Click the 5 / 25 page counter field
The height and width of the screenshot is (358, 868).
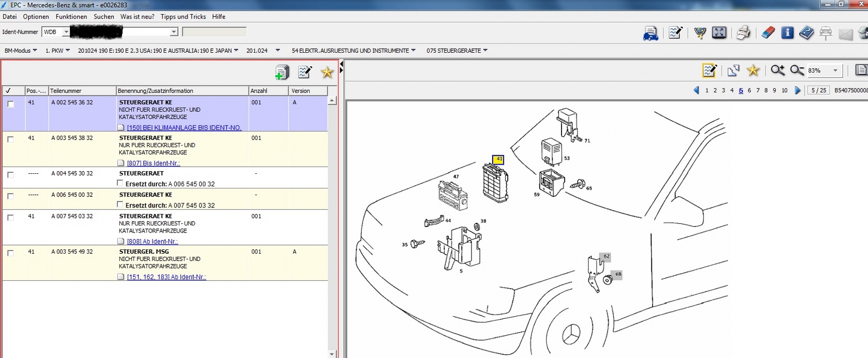(x=819, y=90)
